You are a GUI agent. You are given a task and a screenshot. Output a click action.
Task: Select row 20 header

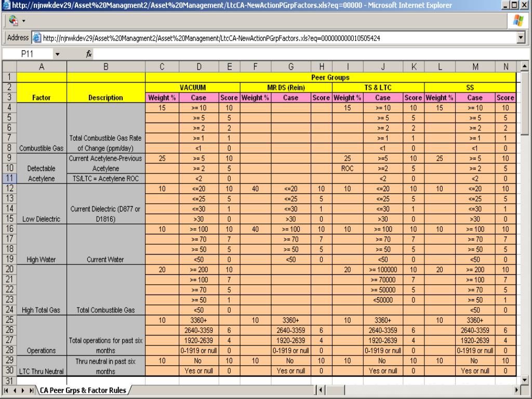click(9, 270)
